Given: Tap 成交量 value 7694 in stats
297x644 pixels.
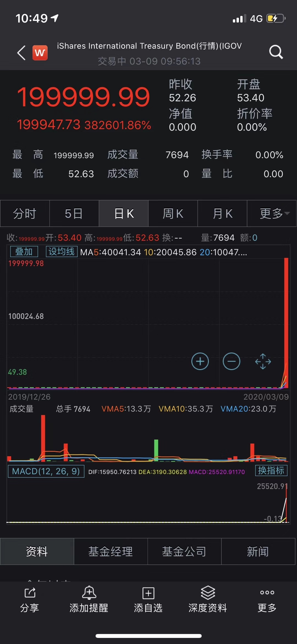Looking at the screenshot, I should pos(177,155).
